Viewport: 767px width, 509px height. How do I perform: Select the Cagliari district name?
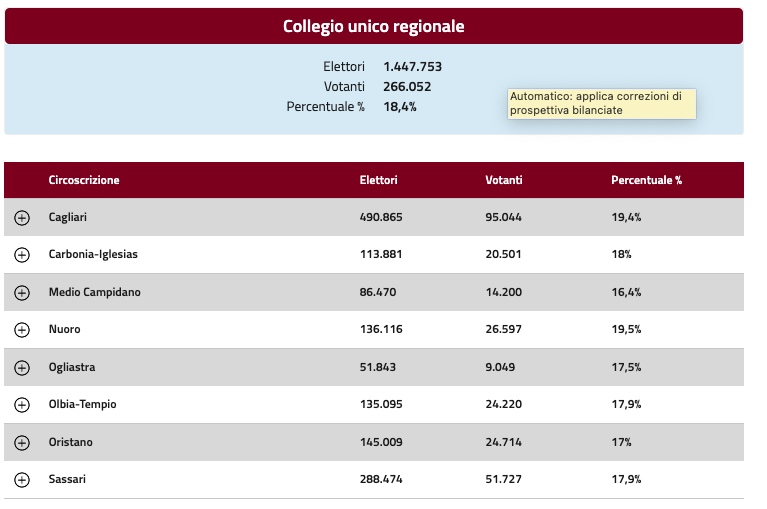tap(69, 217)
